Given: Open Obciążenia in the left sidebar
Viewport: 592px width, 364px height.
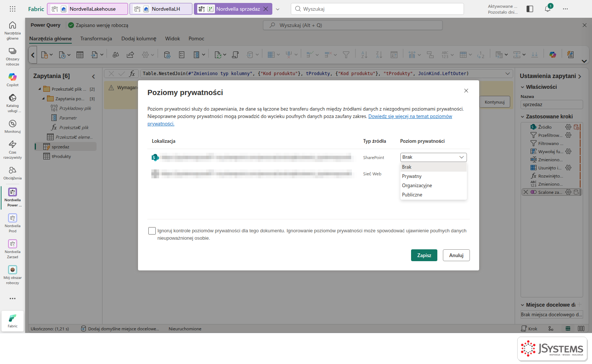Looking at the screenshot, I should (x=13, y=173).
